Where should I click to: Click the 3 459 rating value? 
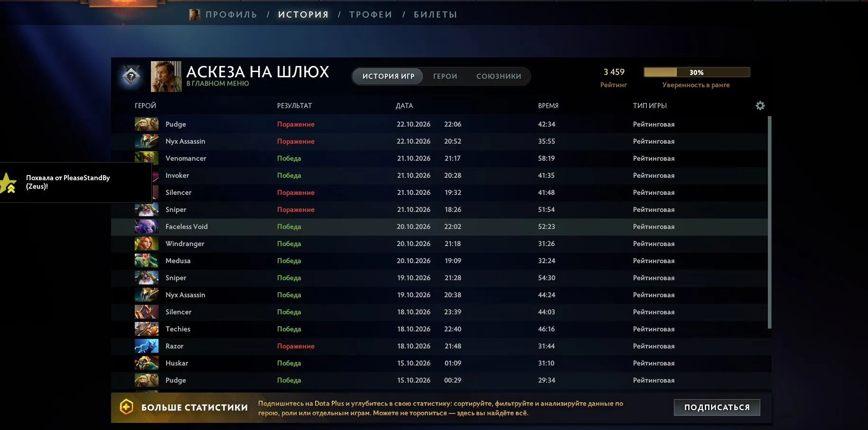tap(614, 72)
